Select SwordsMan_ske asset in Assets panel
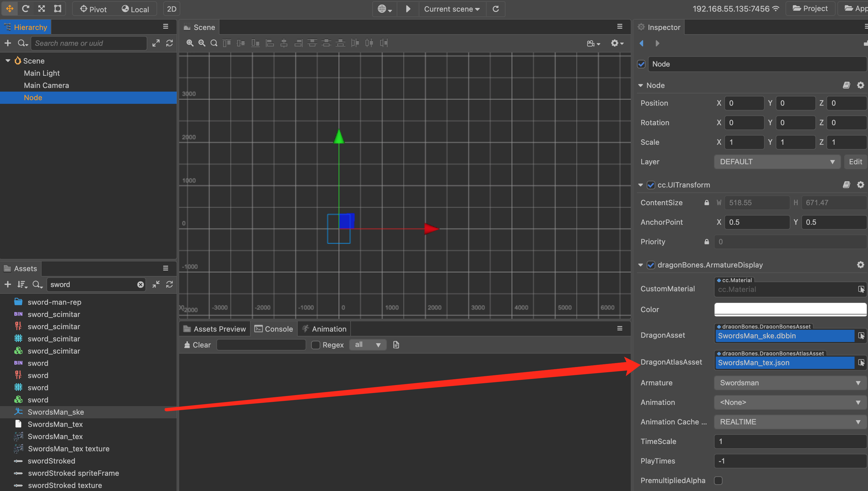868x491 pixels. tap(56, 412)
